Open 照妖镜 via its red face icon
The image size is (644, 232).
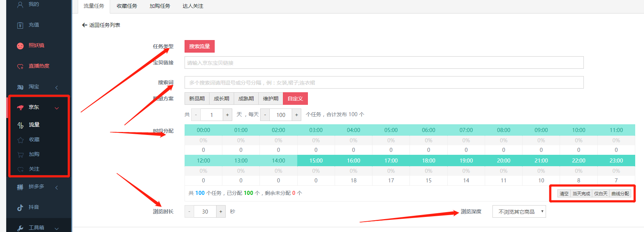coord(20,46)
